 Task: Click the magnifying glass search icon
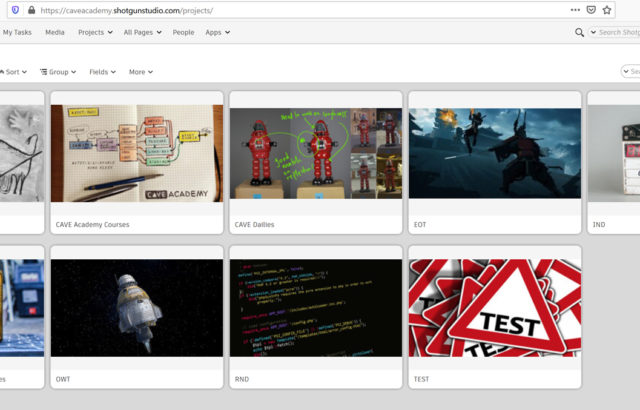580,32
